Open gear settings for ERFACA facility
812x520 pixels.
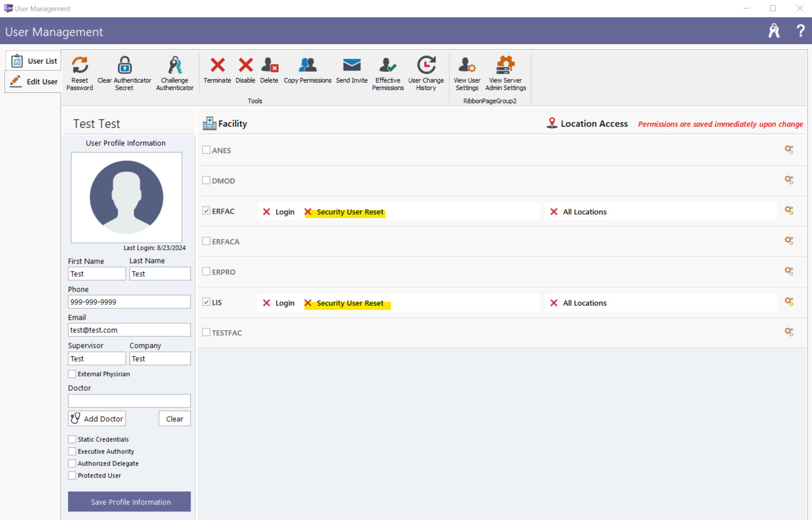coord(789,240)
